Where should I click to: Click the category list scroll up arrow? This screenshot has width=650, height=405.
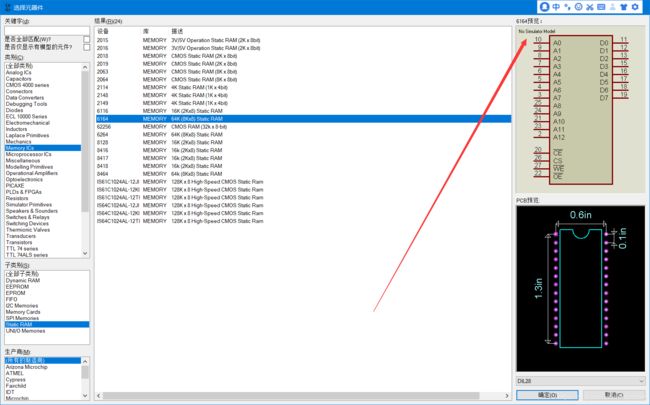coord(85,67)
